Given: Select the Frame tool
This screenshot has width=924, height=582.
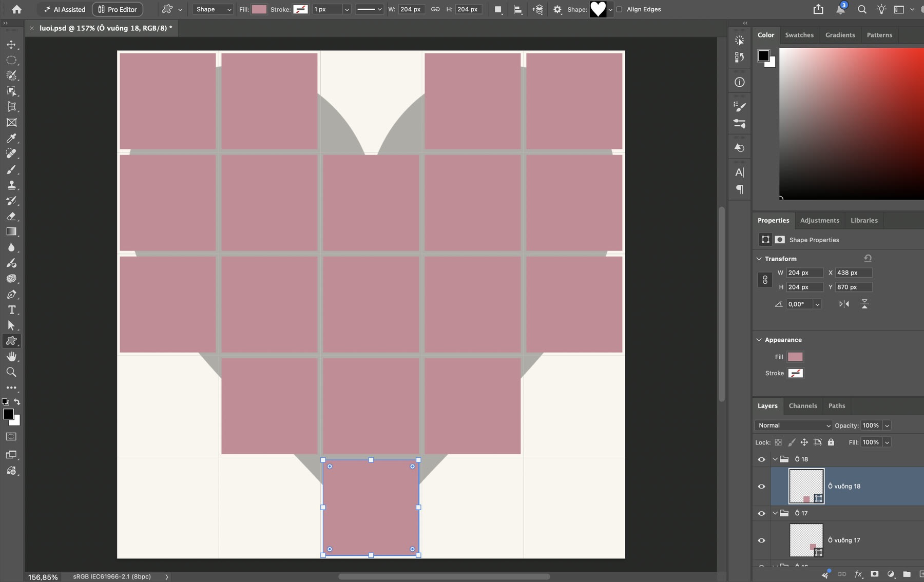Looking at the screenshot, I should 11,122.
